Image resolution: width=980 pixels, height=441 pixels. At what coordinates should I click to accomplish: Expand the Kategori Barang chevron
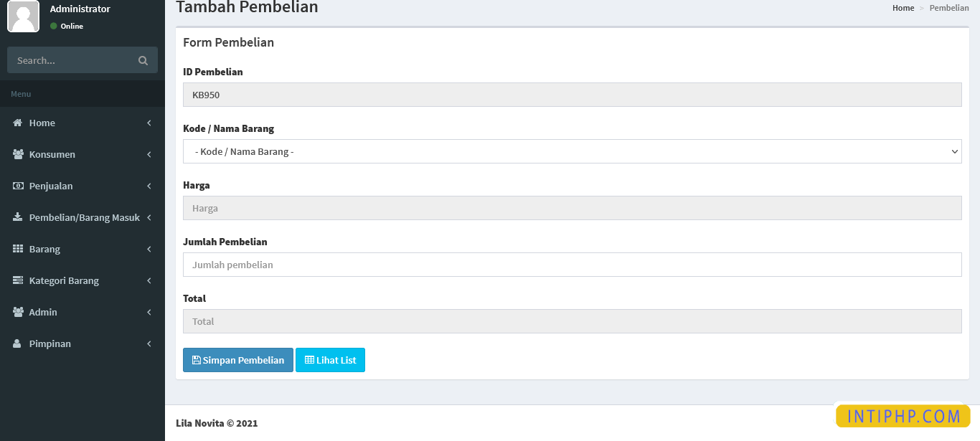[149, 281]
